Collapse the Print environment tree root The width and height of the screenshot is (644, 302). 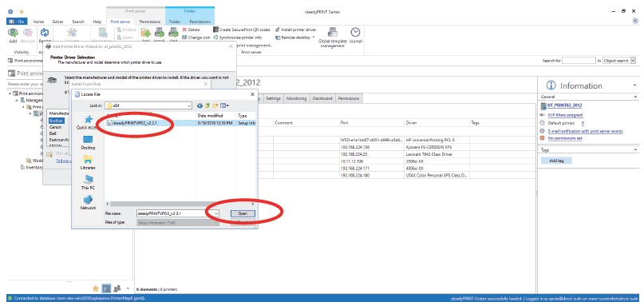(x=10, y=93)
